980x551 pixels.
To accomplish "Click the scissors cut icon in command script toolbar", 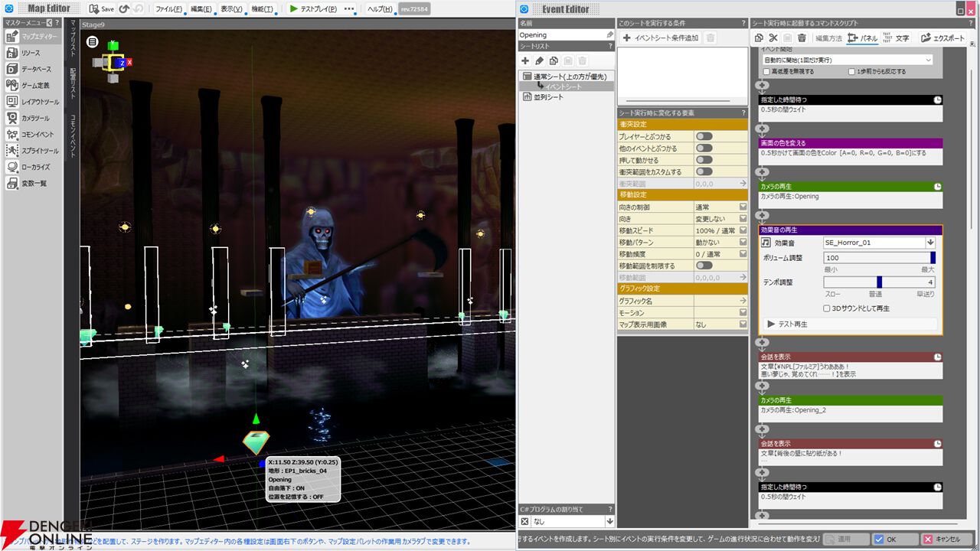I will [x=773, y=37].
